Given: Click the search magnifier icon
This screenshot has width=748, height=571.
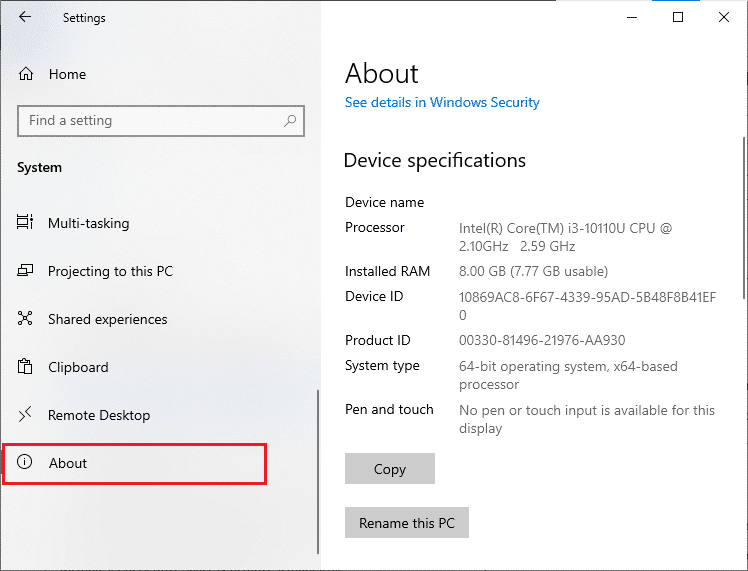Looking at the screenshot, I should (290, 121).
